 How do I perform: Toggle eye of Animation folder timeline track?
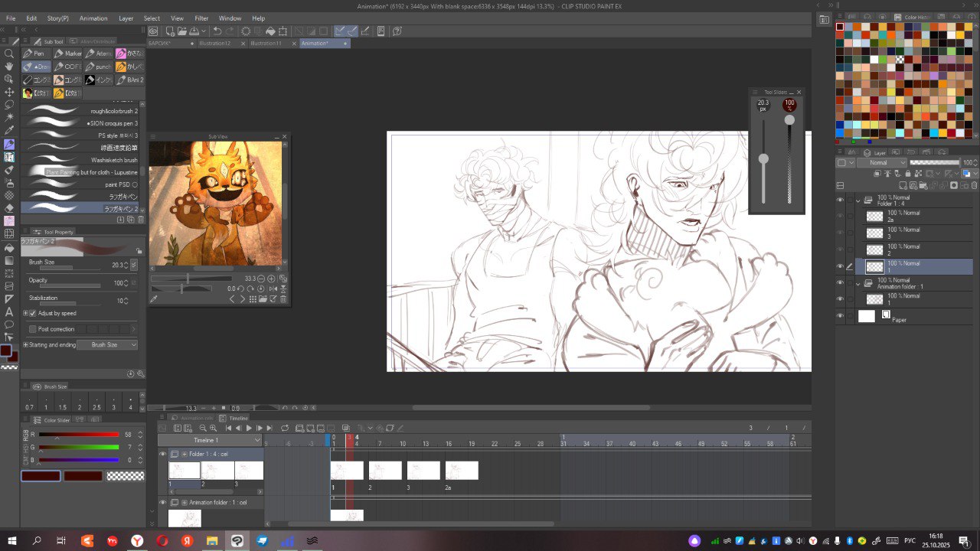162,503
